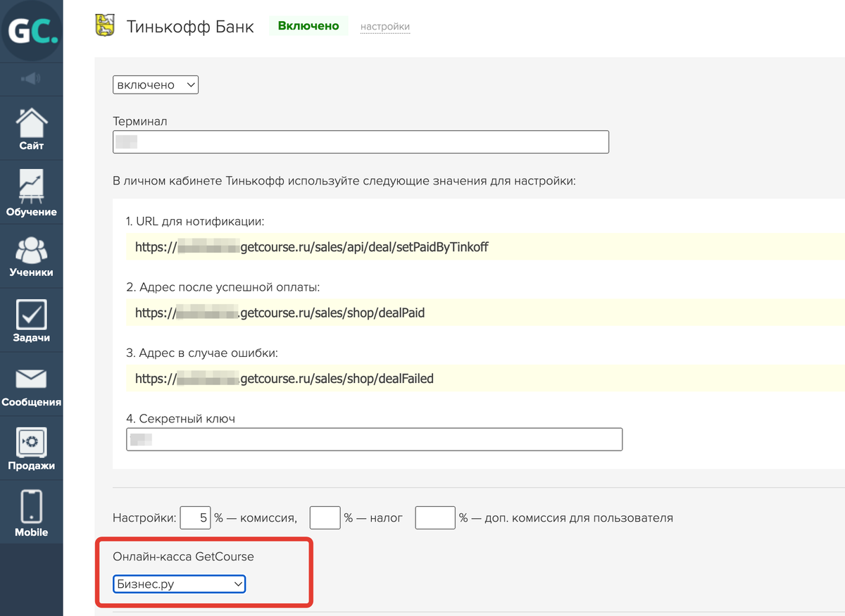
Task: Focus the Терминал input field
Action: coord(361,142)
